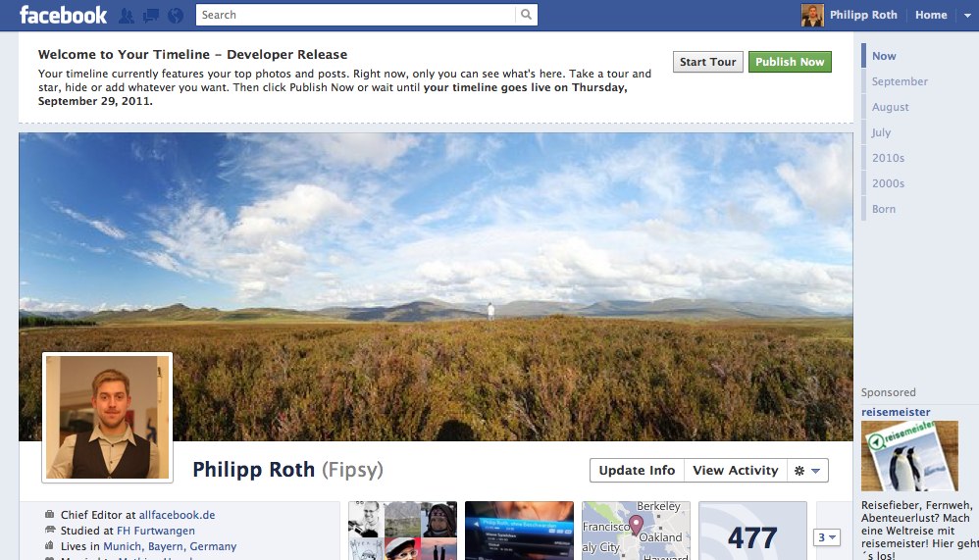Image resolution: width=979 pixels, height=560 pixels.
Task: Click the Philipp Roth header avatar
Action: (812, 15)
